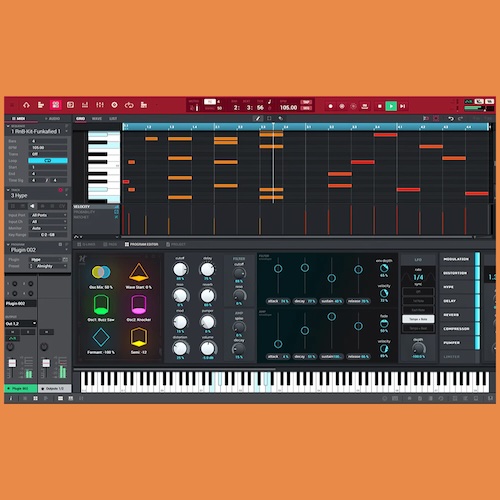Click the undo arrow icon

(451, 118)
